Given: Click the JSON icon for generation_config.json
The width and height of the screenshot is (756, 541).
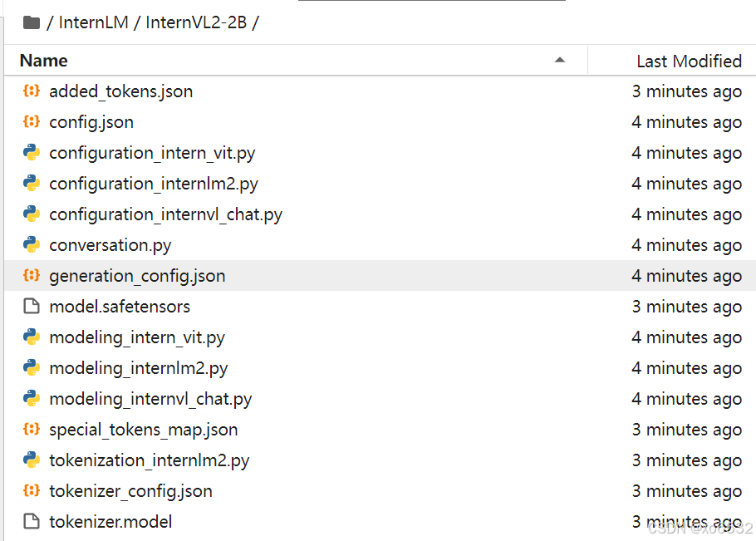Looking at the screenshot, I should pos(32,275).
